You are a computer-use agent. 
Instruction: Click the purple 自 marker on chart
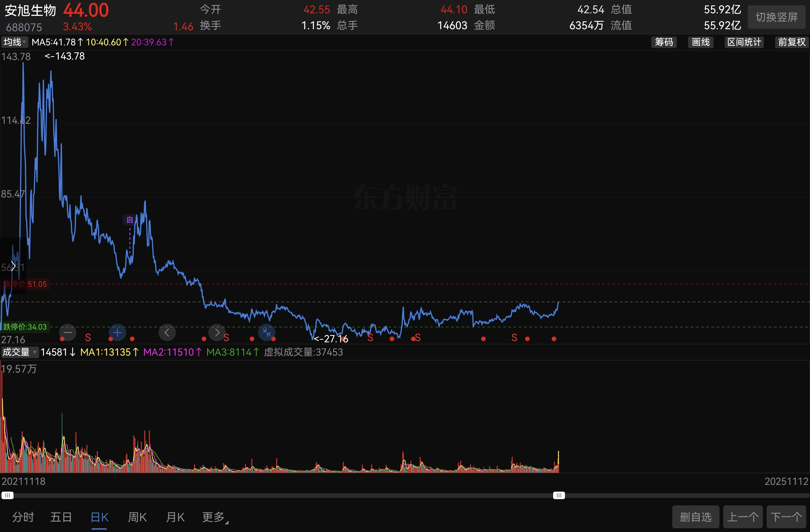point(130,220)
